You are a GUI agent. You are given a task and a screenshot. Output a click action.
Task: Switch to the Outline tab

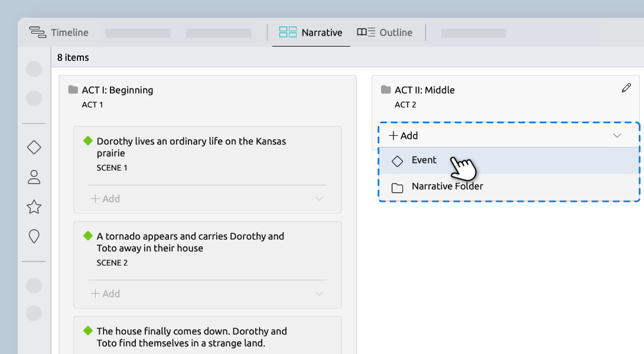385,32
